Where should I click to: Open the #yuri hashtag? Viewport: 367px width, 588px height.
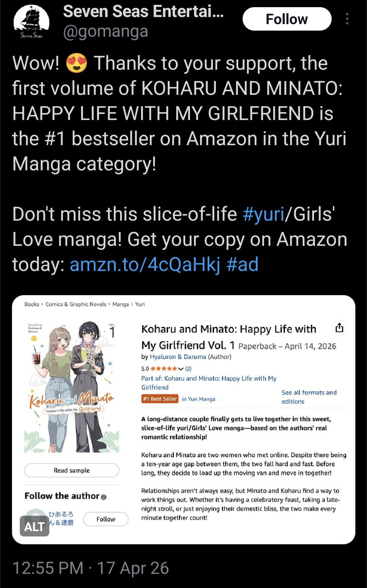[x=264, y=214]
